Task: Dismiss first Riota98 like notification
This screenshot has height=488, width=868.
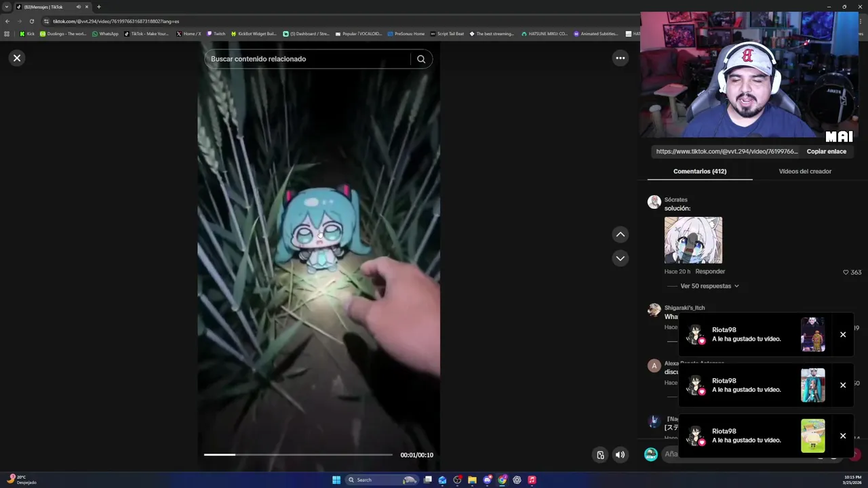Action: (843, 335)
